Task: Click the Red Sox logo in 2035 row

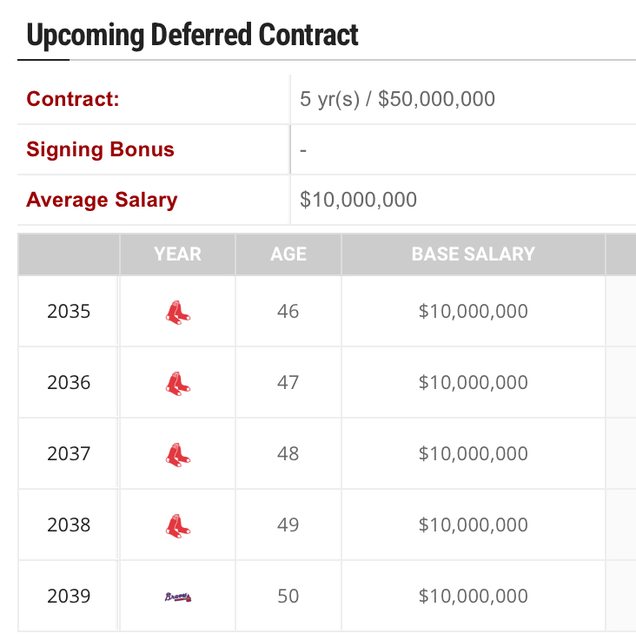Action: [x=178, y=312]
